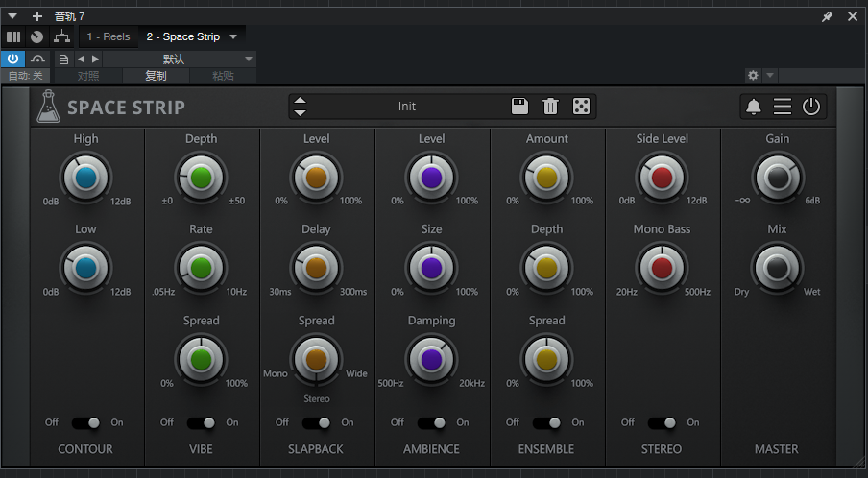
Task: Click the MASTER section label
Action: [777, 449]
